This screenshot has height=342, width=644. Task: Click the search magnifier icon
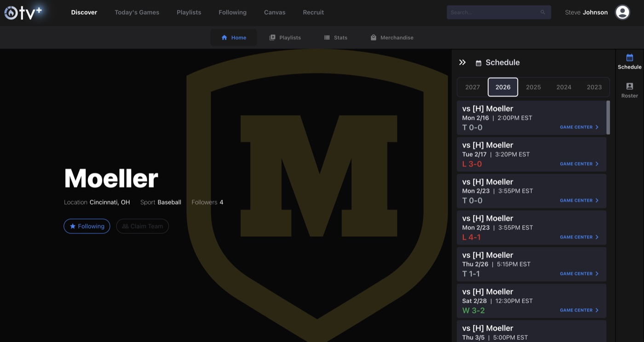coord(543,12)
